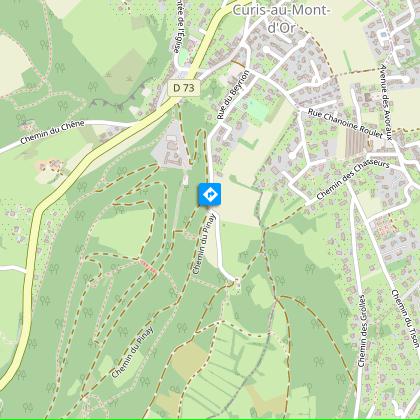Select the Chemin du Tison label

pos(405,318)
